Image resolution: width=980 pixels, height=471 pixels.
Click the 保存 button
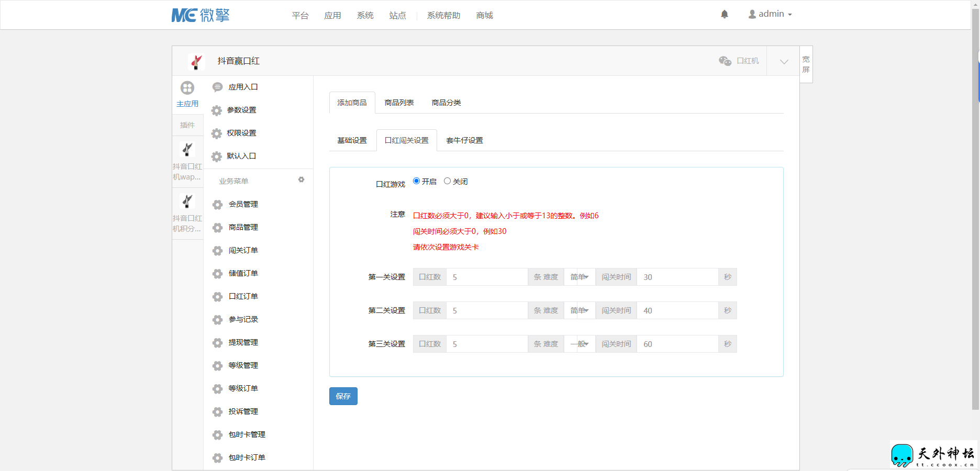click(x=343, y=396)
